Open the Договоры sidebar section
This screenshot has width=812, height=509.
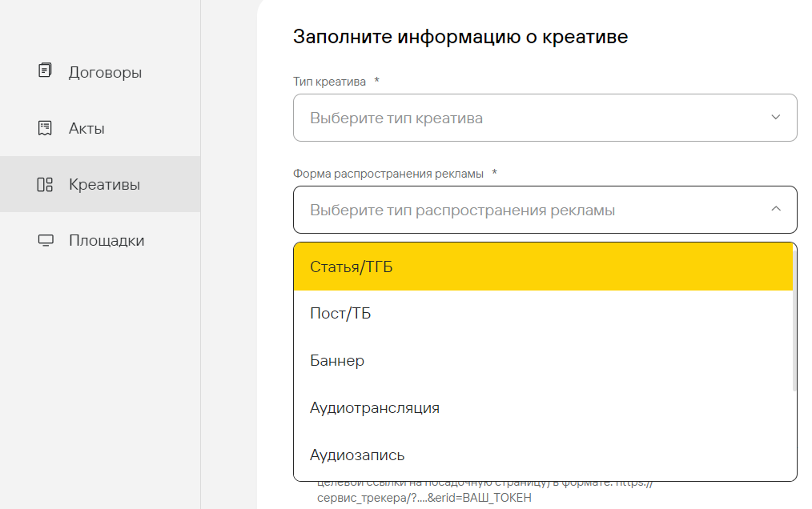coord(105,72)
